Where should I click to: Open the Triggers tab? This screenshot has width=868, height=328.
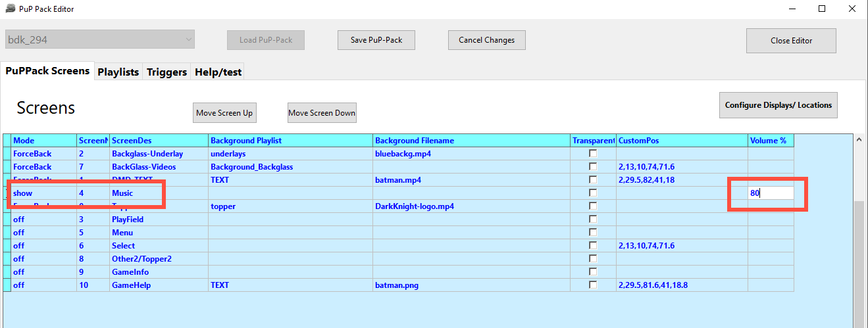(166, 72)
